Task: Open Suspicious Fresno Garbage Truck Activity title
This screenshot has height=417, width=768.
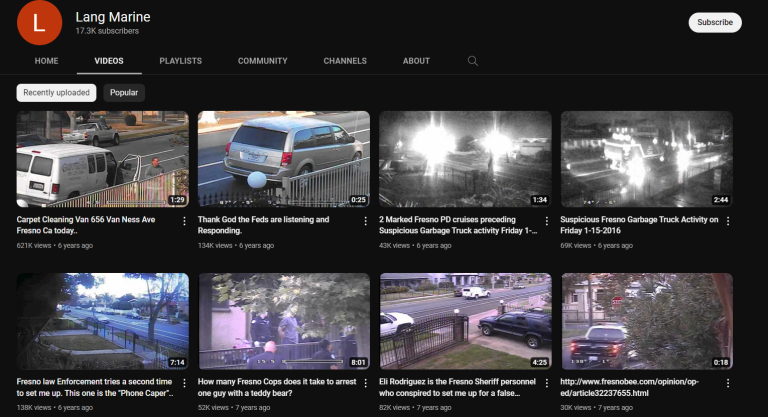Action: pyautogui.click(x=639, y=225)
